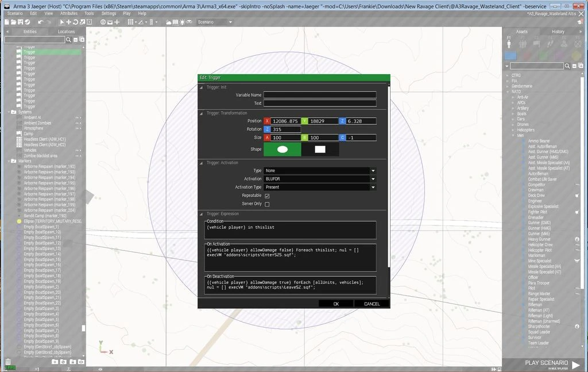Toggle the map view globe icon
588x372 pixels.
coord(103,22)
